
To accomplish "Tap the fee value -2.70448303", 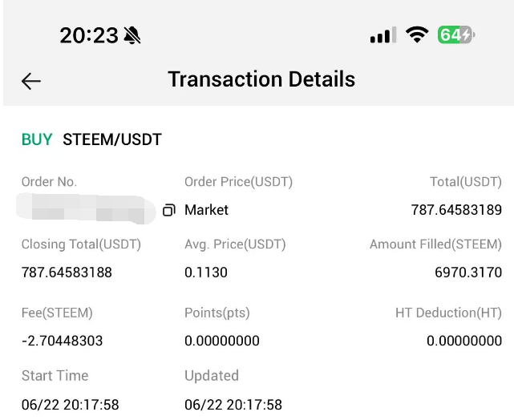I will point(62,341).
